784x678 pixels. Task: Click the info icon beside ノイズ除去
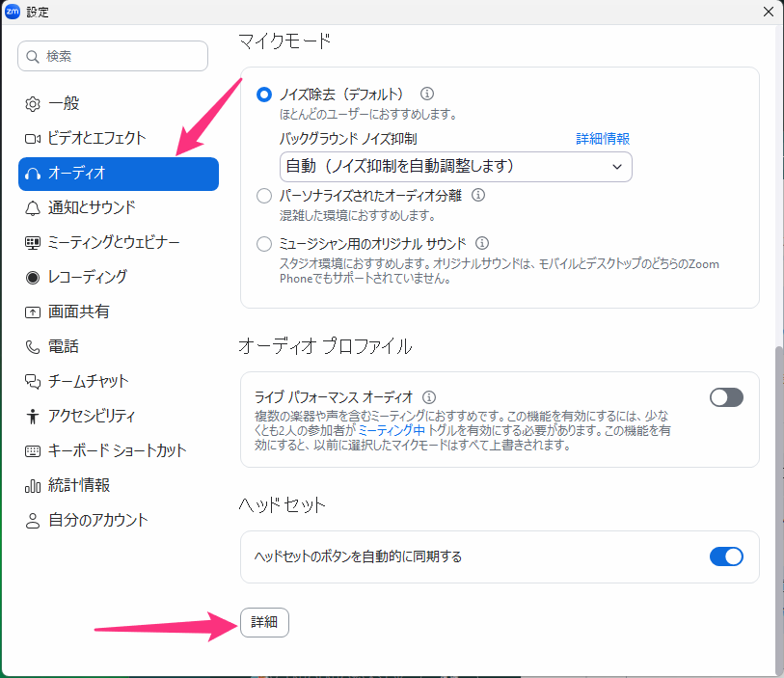point(427,95)
